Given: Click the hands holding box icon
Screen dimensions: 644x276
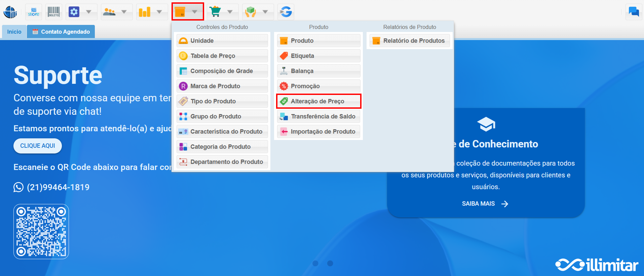Looking at the screenshot, I should [x=251, y=12].
